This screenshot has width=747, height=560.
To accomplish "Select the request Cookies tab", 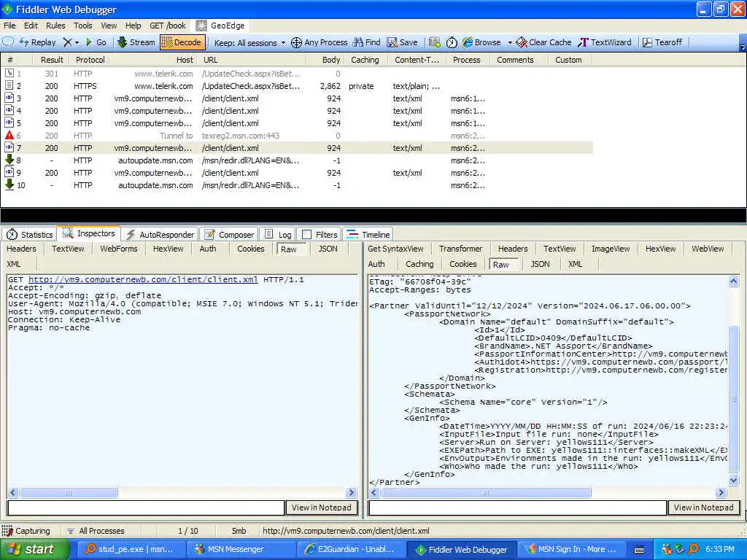I will 251,249.
